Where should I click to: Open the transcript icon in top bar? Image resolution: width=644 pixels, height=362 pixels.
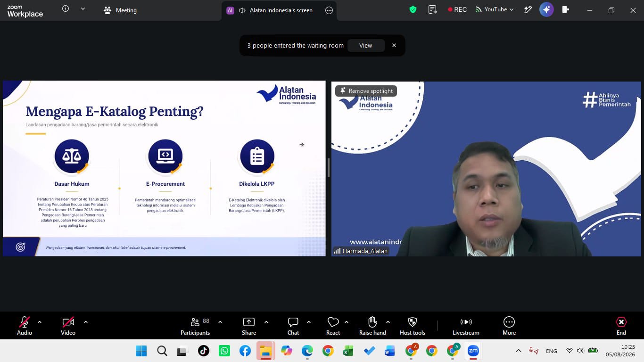(432, 9)
